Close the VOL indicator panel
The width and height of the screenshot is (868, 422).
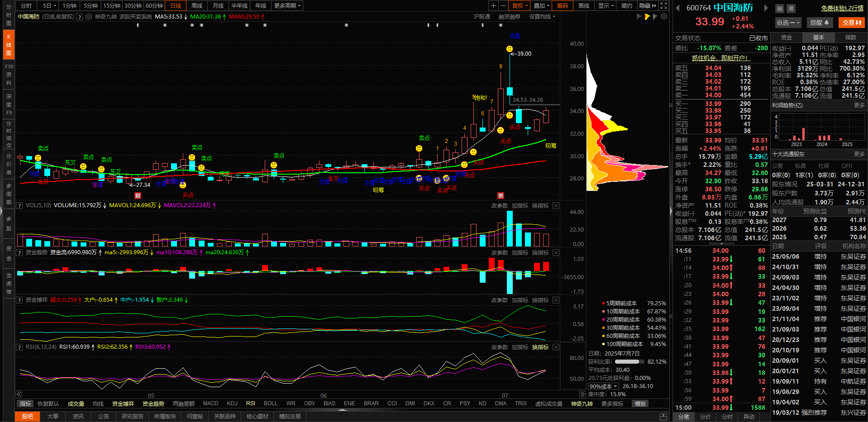(x=556, y=206)
